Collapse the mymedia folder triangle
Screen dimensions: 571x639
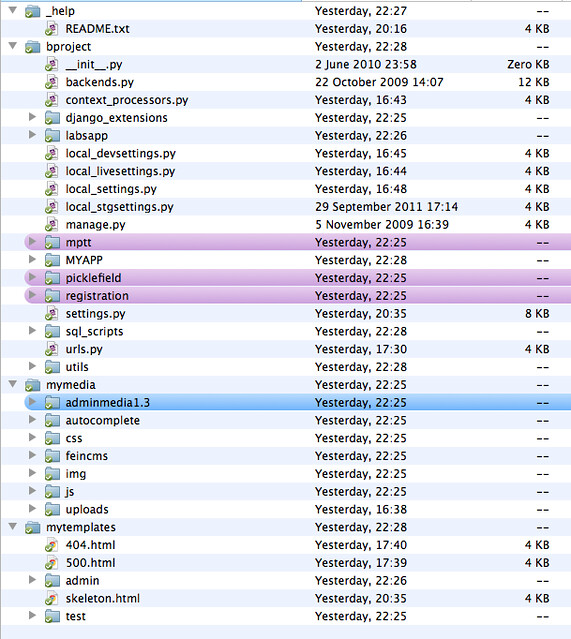click(x=13, y=384)
